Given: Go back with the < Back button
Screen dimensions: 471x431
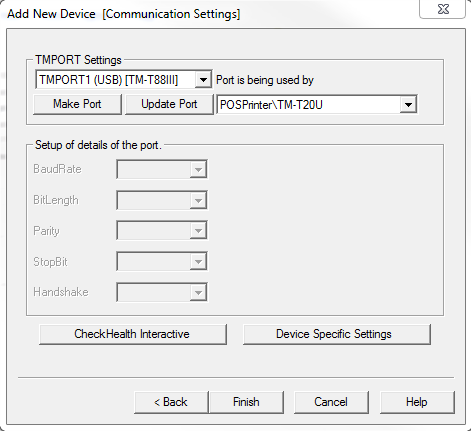Looking at the screenshot, I should 171,402.
